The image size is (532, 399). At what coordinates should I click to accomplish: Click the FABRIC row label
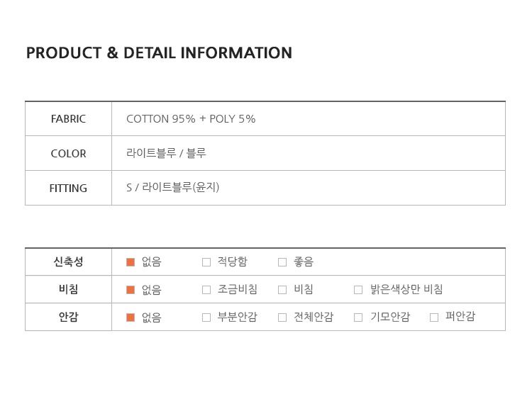(68, 119)
